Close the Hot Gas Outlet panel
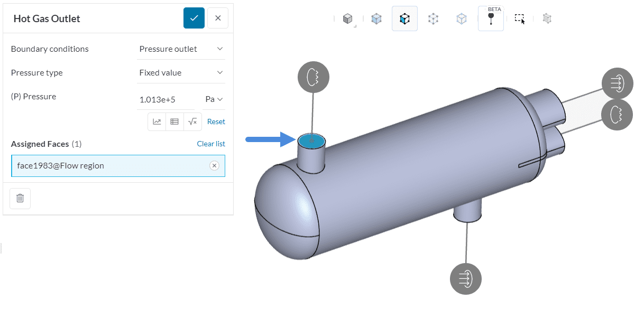The width and height of the screenshot is (644, 328). [218, 18]
